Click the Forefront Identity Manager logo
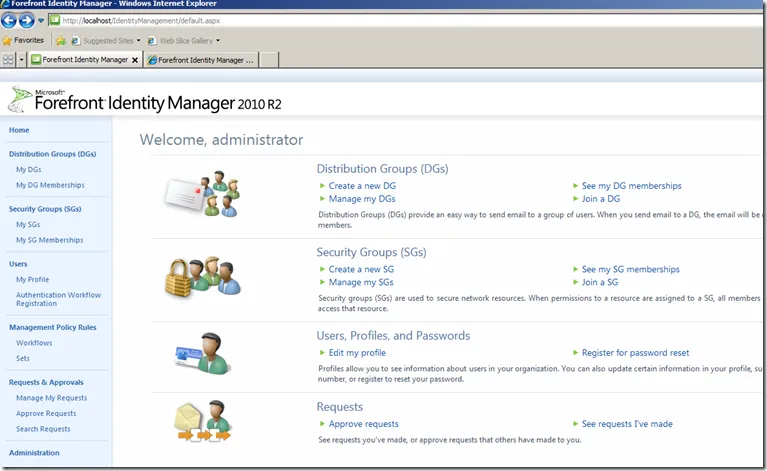The image size is (767, 471). pos(145,99)
